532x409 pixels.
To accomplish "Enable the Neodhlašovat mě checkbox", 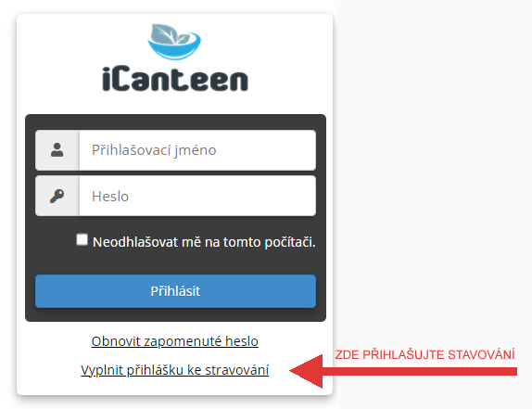I will pos(82,239).
